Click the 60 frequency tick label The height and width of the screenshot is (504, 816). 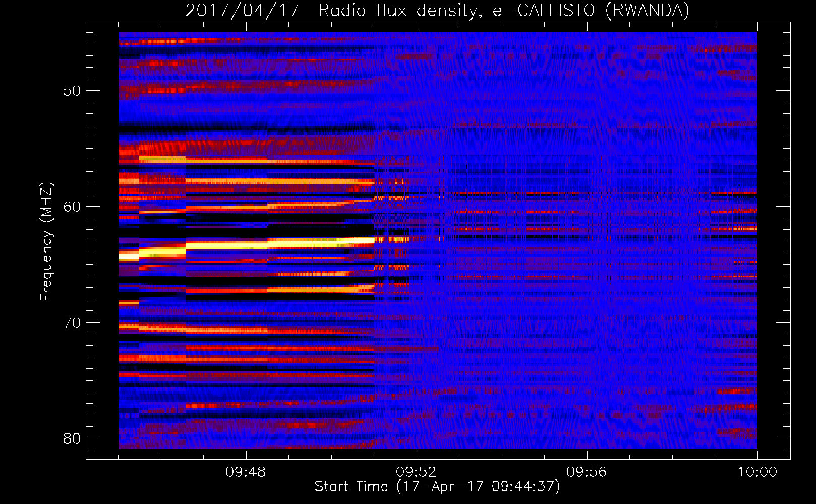pos(72,207)
